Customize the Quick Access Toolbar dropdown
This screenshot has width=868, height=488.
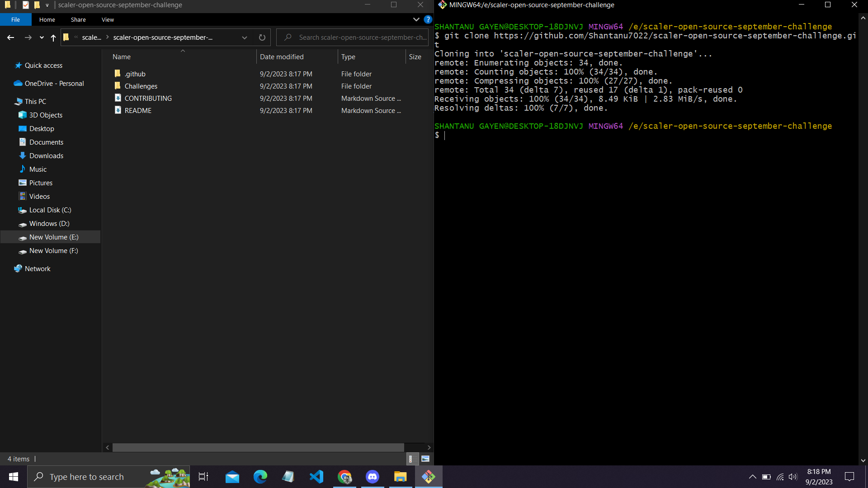[x=47, y=5]
